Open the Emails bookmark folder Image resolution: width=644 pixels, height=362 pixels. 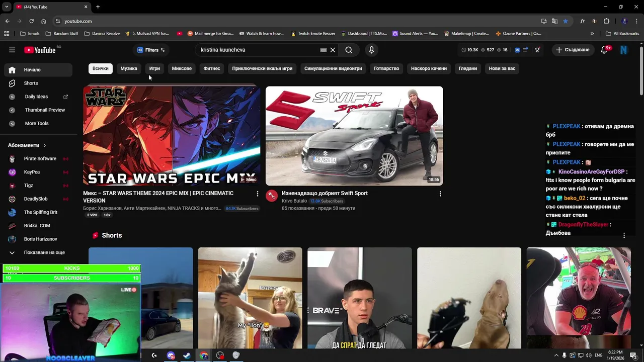pos(30,34)
